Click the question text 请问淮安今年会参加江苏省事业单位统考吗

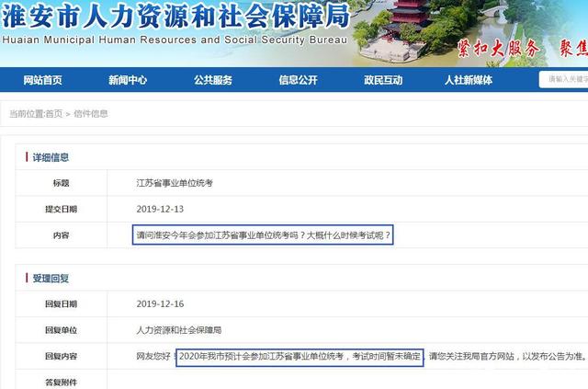(217, 235)
